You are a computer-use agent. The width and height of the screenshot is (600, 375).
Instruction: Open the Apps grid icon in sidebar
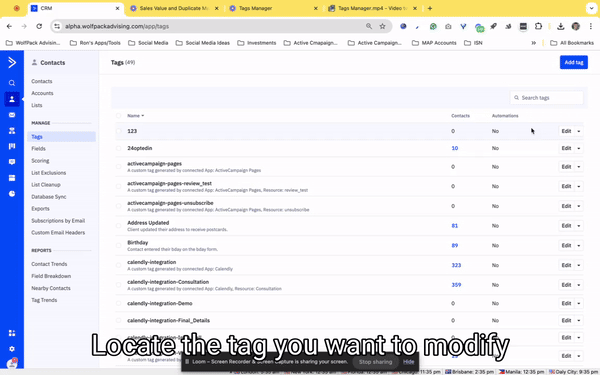(12, 333)
